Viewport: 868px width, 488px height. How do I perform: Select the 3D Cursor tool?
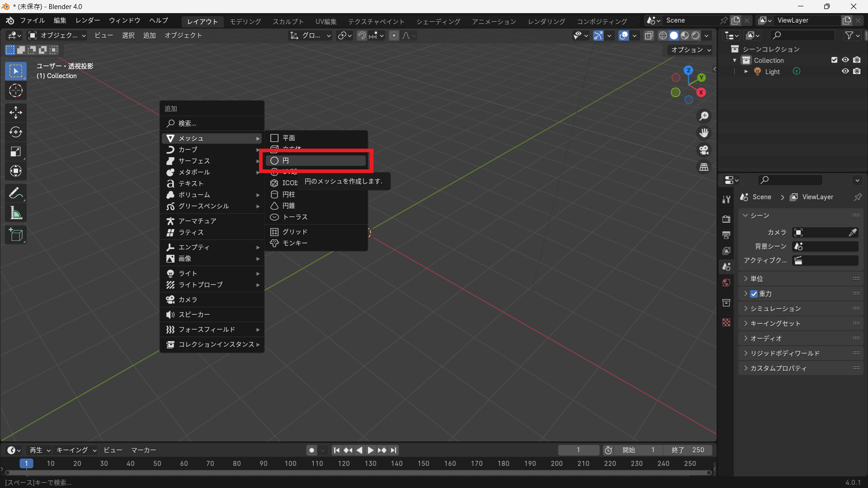[x=16, y=91]
